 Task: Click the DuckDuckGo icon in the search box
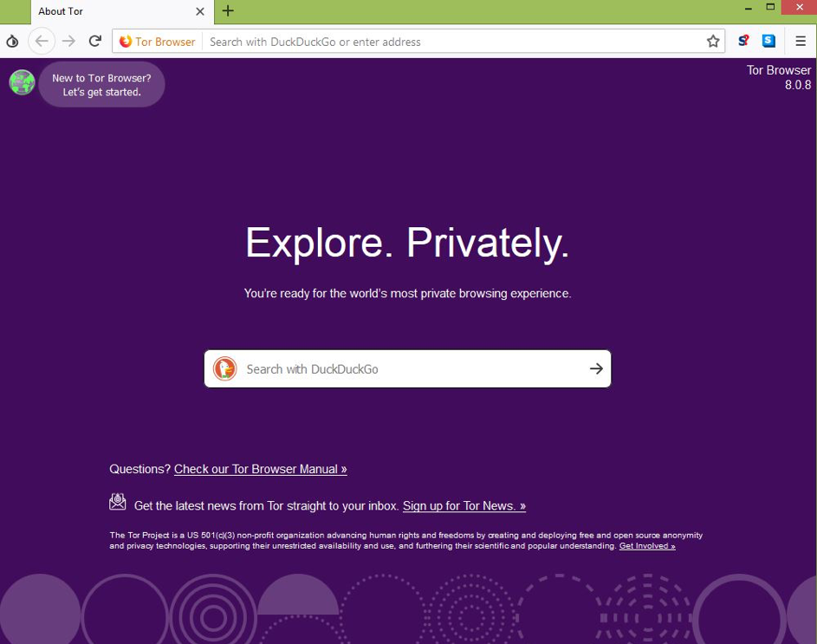225,368
